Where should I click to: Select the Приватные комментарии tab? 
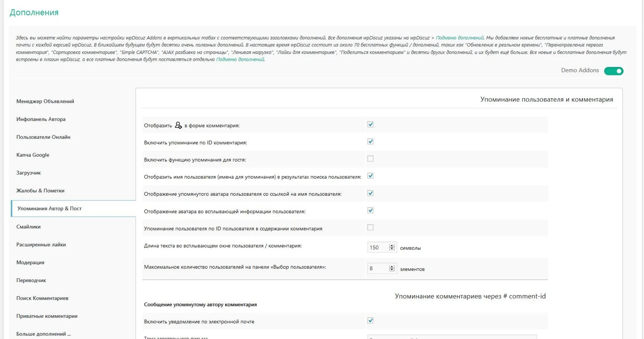[47, 316]
